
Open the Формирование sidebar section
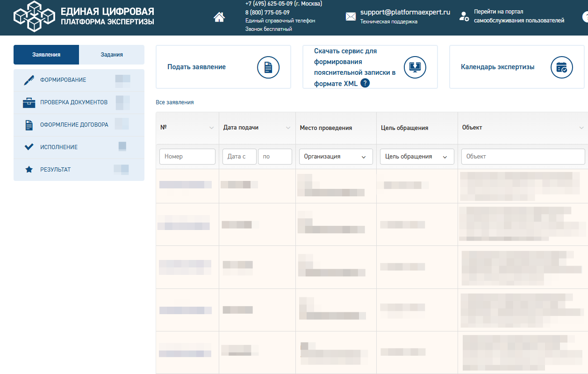63,80
